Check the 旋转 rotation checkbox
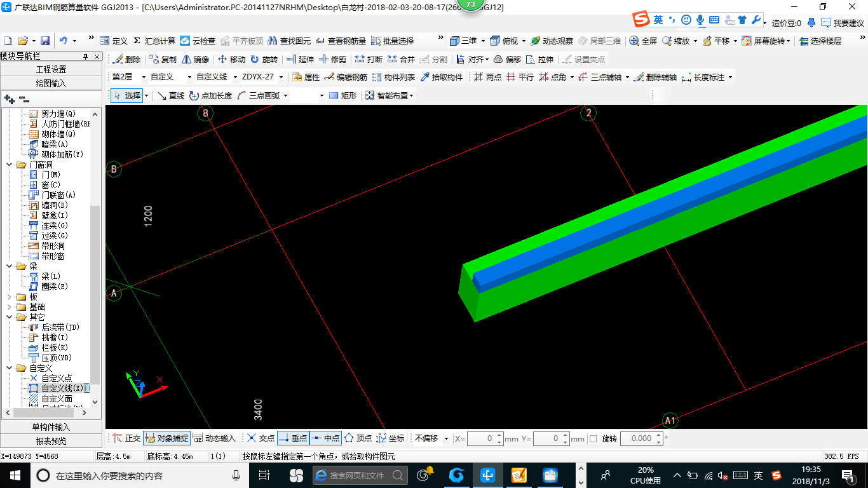Screen dimensions: 868x488 point(593,438)
